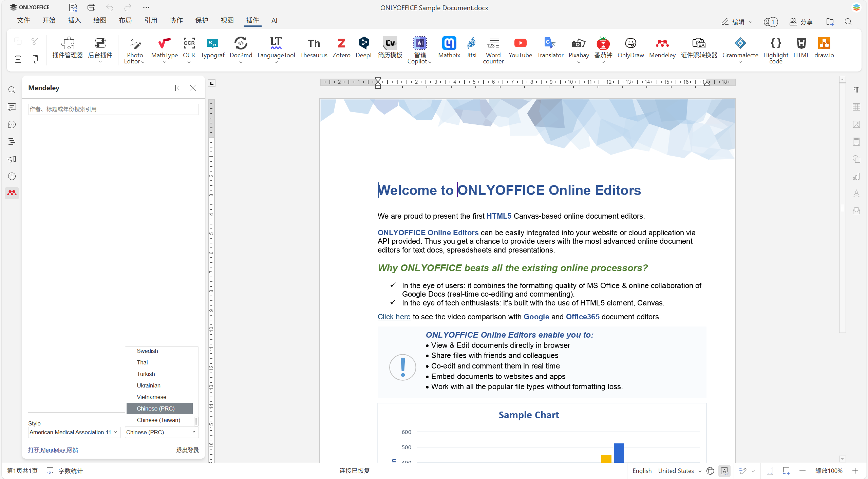Click the vertical scrollbar down arrow
Viewport: 868px width, 479px height.
click(x=842, y=459)
